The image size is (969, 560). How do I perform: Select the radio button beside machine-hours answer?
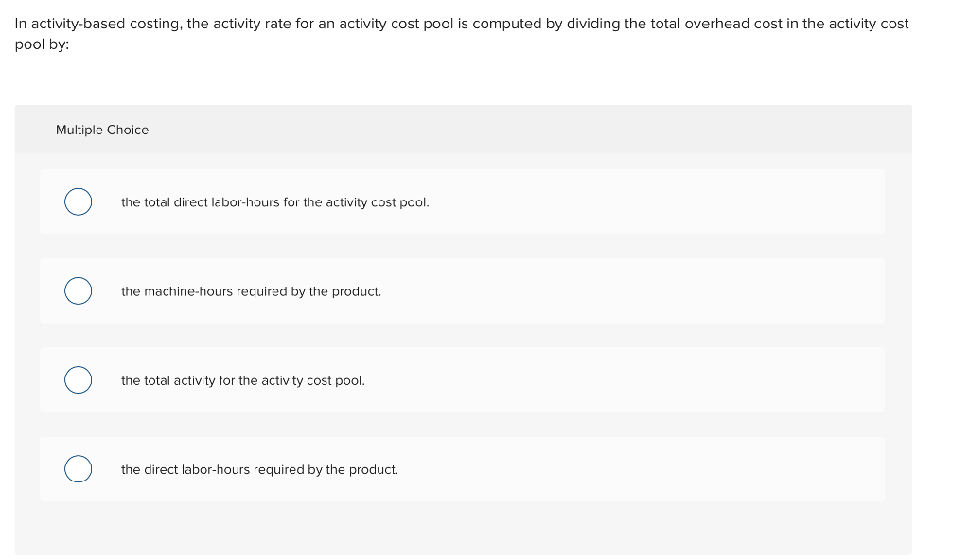[x=79, y=290]
